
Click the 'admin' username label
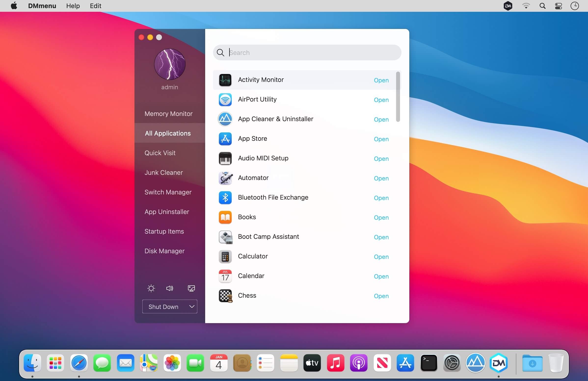pyautogui.click(x=170, y=87)
